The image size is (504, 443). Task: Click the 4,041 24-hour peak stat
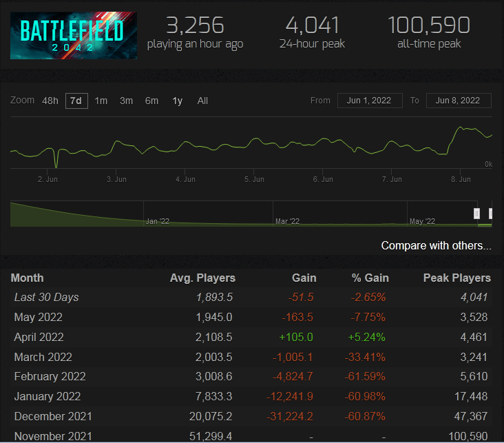(x=312, y=34)
